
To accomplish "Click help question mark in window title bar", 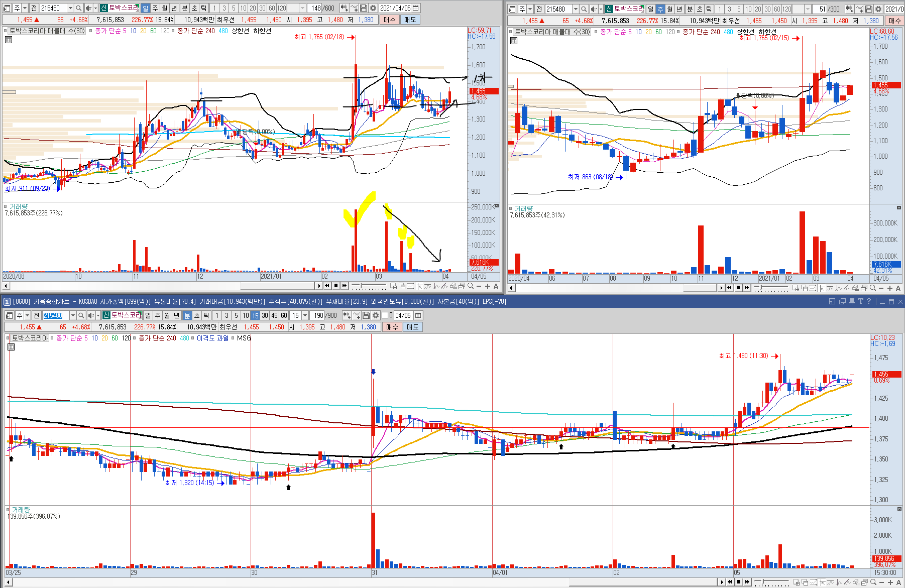I will pyautogui.click(x=869, y=301).
